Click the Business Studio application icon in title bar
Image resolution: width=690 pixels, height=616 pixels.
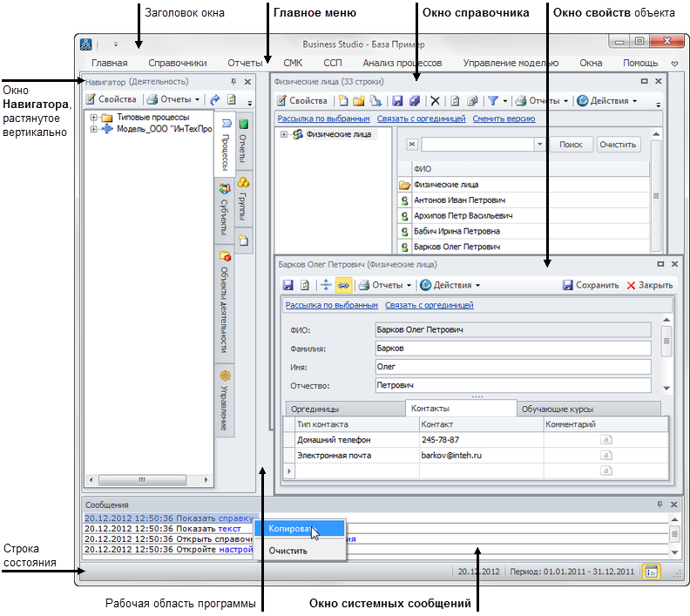coord(86,43)
